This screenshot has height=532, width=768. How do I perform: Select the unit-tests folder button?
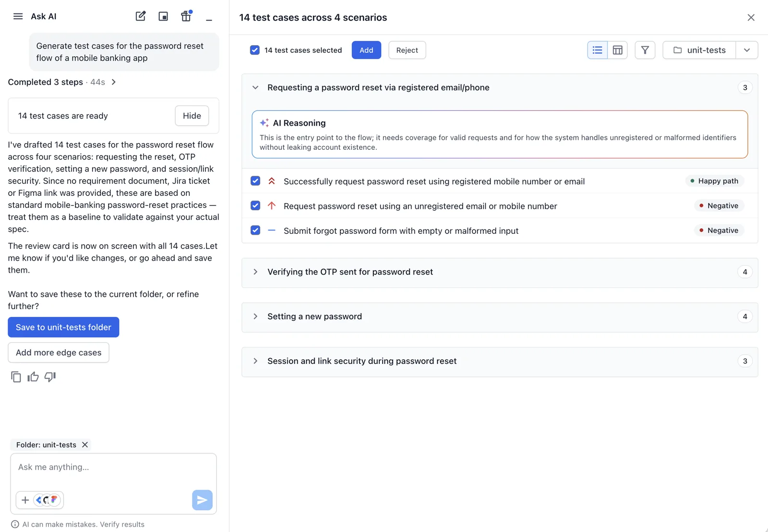coord(699,50)
